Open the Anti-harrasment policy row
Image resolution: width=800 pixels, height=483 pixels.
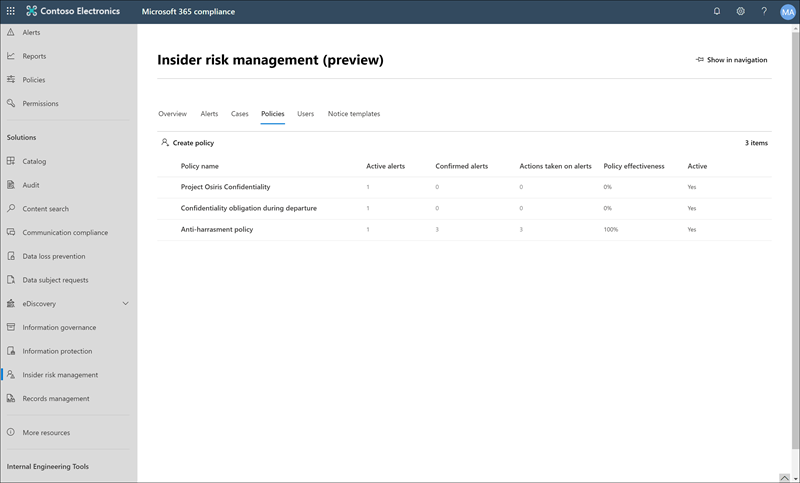click(464, 230)
